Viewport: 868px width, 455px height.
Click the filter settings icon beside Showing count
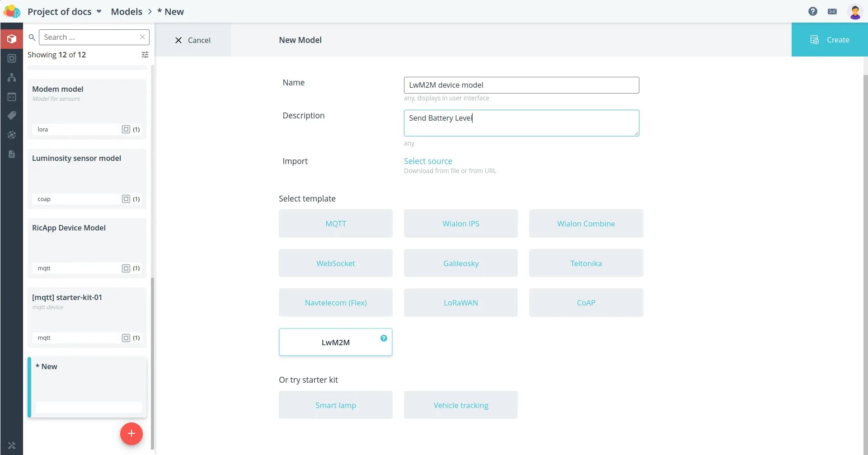click(x=145, y=55)
